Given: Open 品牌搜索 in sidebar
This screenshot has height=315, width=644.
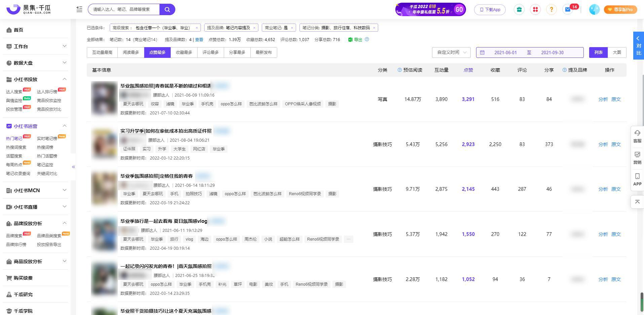Looking at the screenshot, I should point(14,236).
